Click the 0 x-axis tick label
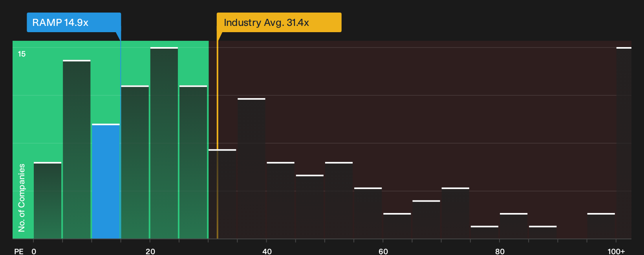The height and width of the screenshot is (255, 644). point(34,251)
